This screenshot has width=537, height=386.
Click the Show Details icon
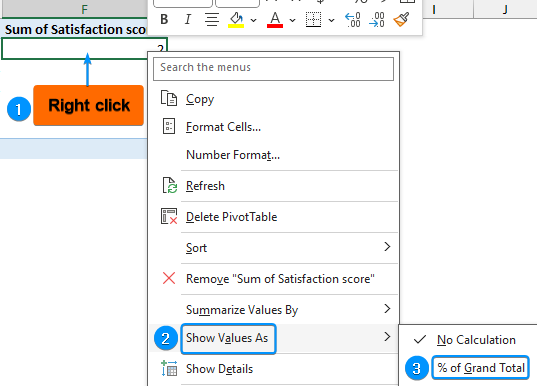[x=169, y=368]
